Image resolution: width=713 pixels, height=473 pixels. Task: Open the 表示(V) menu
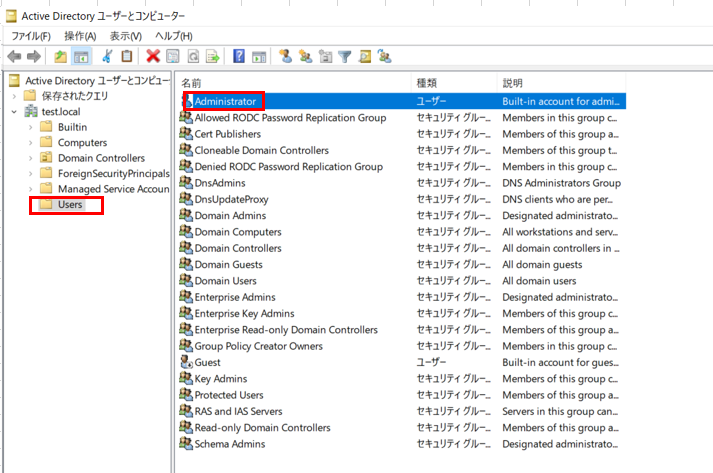tap(126, 36)
